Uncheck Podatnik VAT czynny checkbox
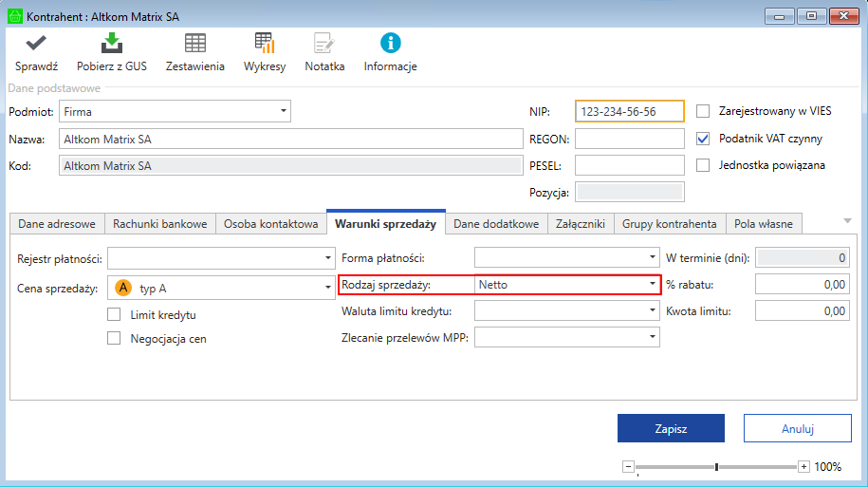The image size is (868, 487). [x=703, y=139]
